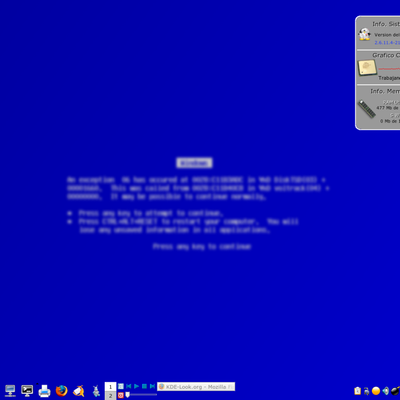Open the printer icon in panel
This screenshot has height=400, width=400.
44,391
